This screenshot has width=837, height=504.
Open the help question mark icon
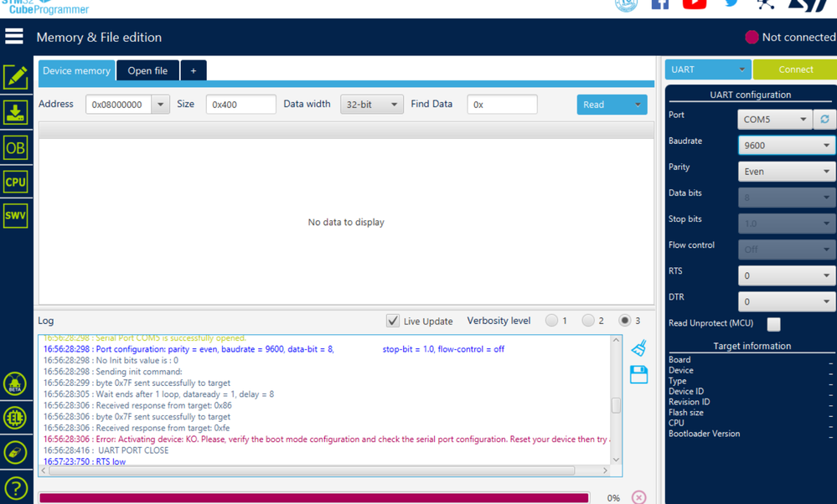[x=15, y=488]
